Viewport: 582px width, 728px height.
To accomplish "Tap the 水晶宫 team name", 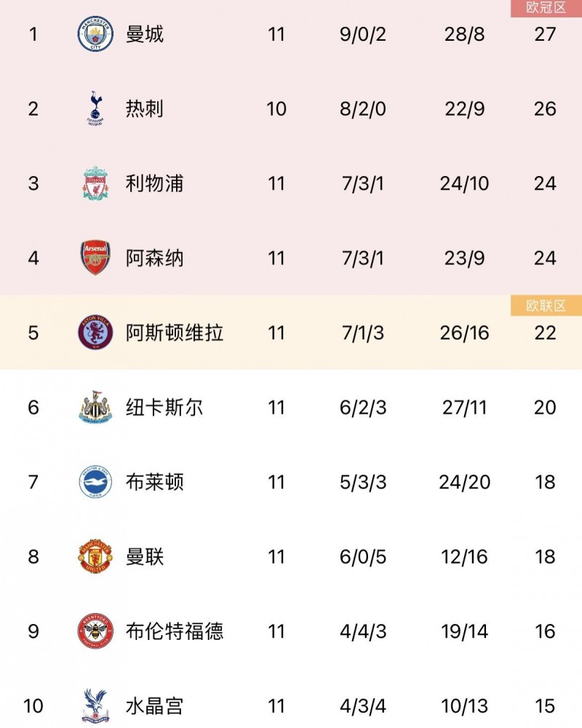I will (x=154, y=705).
